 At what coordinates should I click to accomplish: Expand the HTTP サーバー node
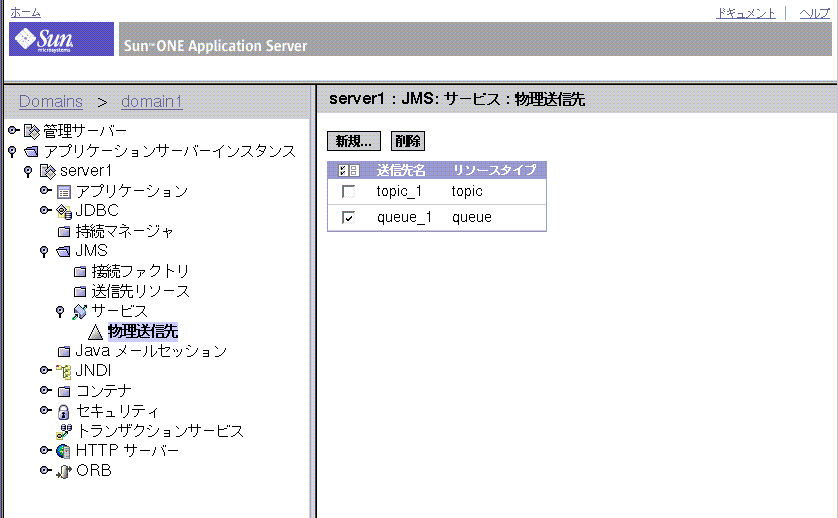point(45,450)
